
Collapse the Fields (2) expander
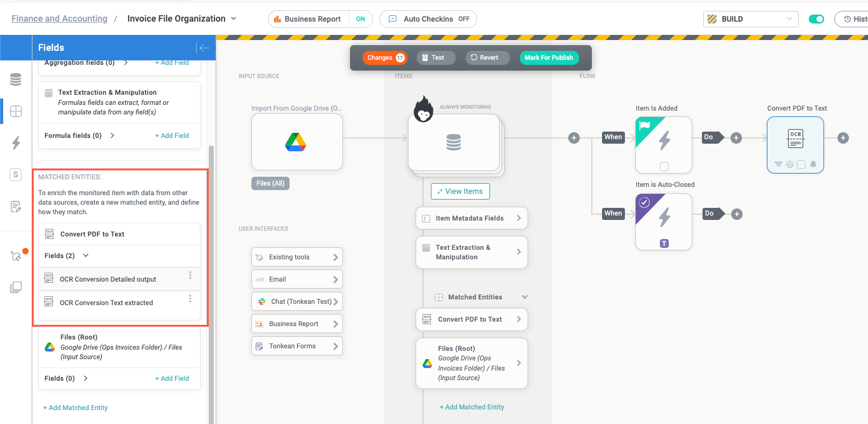click(86, 256)
